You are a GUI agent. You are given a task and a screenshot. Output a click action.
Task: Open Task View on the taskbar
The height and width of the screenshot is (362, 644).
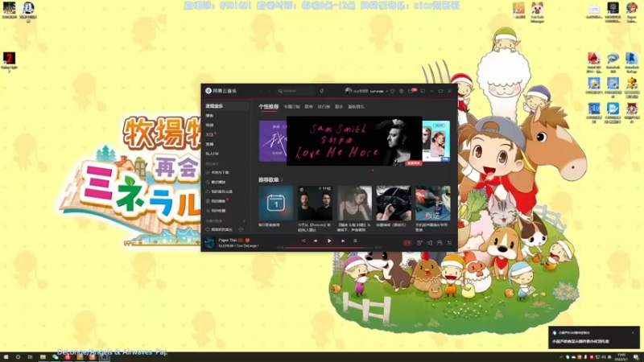click(30, 357)
